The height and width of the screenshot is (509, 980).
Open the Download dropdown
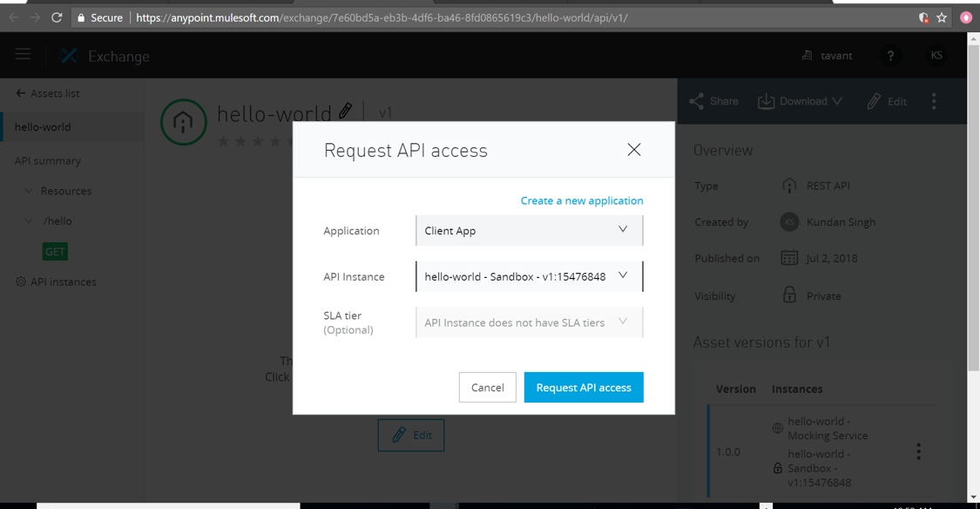click(800, 101)
